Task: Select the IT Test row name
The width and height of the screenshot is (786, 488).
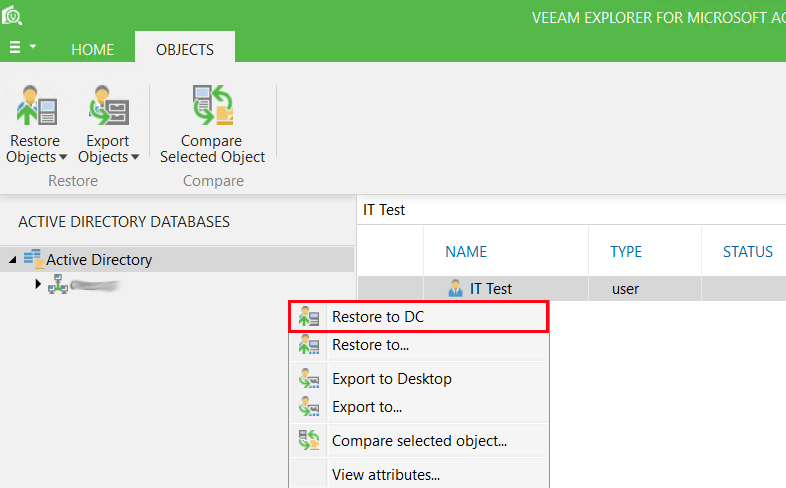Action: click(x=491, y=289)
